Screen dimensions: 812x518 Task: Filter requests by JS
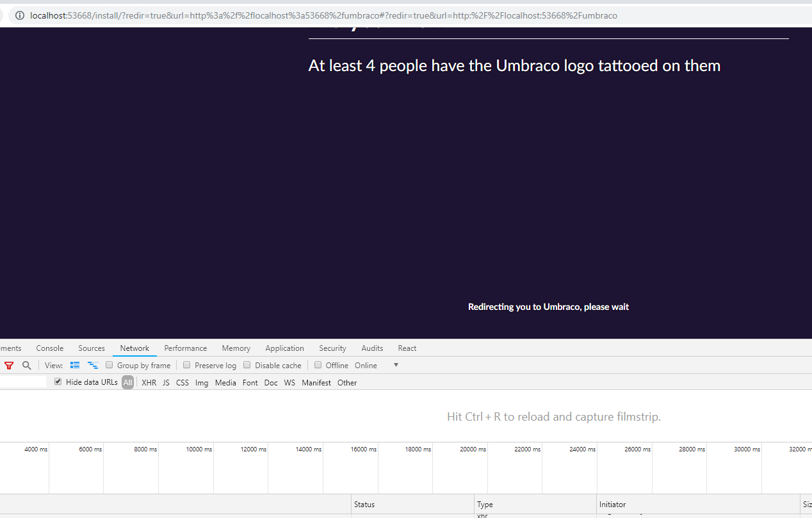(x=166, y=383)
